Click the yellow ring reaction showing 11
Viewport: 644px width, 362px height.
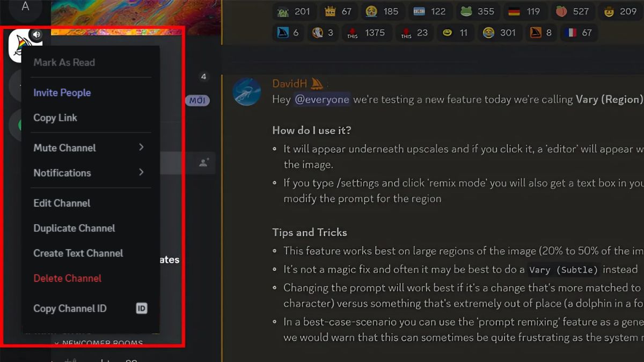point(455,33)
